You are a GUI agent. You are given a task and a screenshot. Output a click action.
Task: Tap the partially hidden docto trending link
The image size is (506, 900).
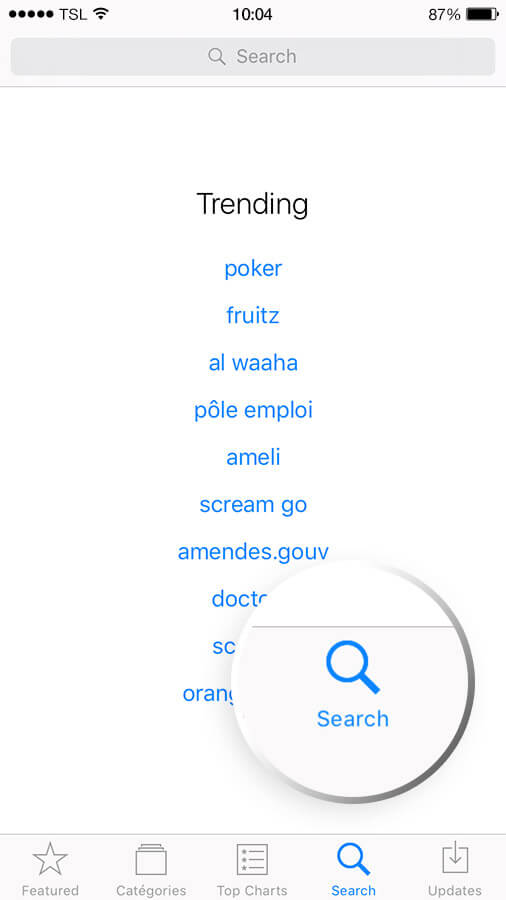[239, 599]
